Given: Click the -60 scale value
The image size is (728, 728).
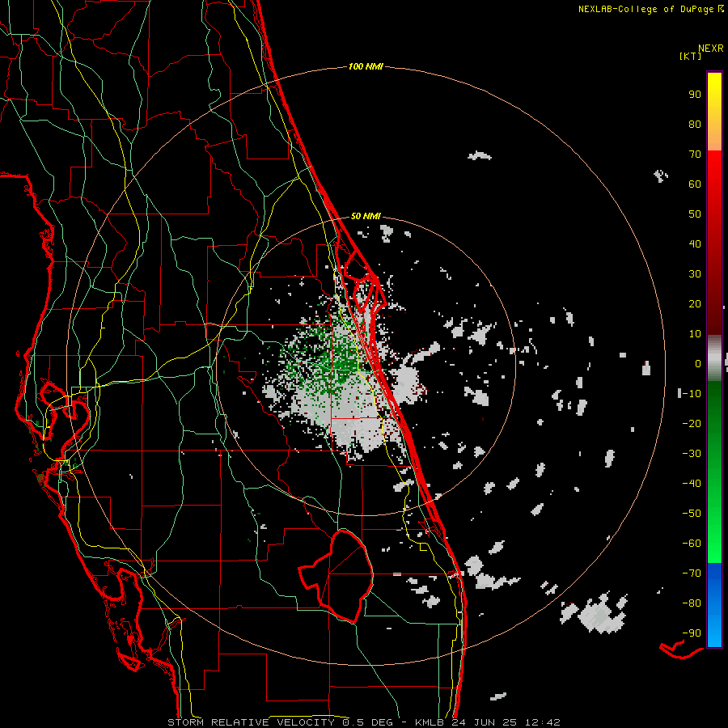Looking at the screenshot, I should tap(692, 544).
